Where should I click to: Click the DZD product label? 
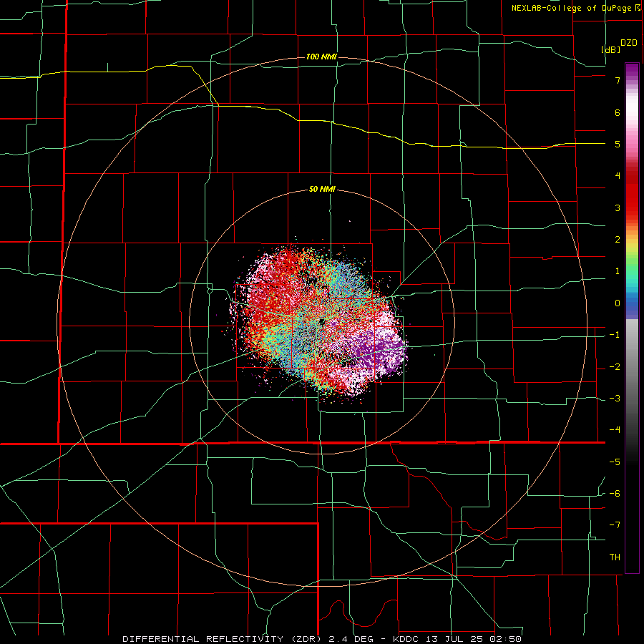click(x=629, y=43)
